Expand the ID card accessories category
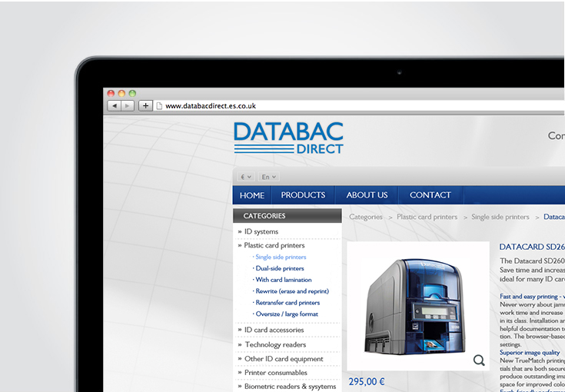Image resolution: width=565 pixels, height=392 pixels. (x=274, y=330)
